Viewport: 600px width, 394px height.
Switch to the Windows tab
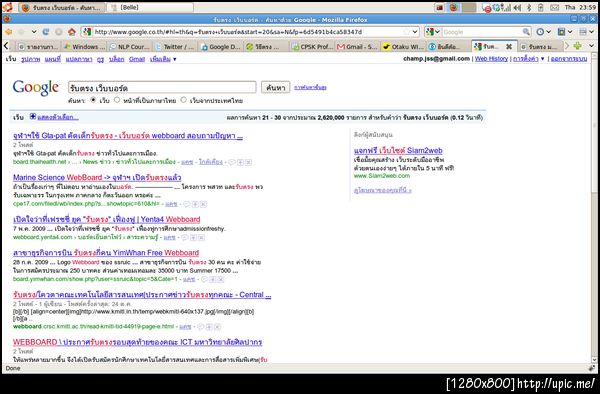(84, 47)
